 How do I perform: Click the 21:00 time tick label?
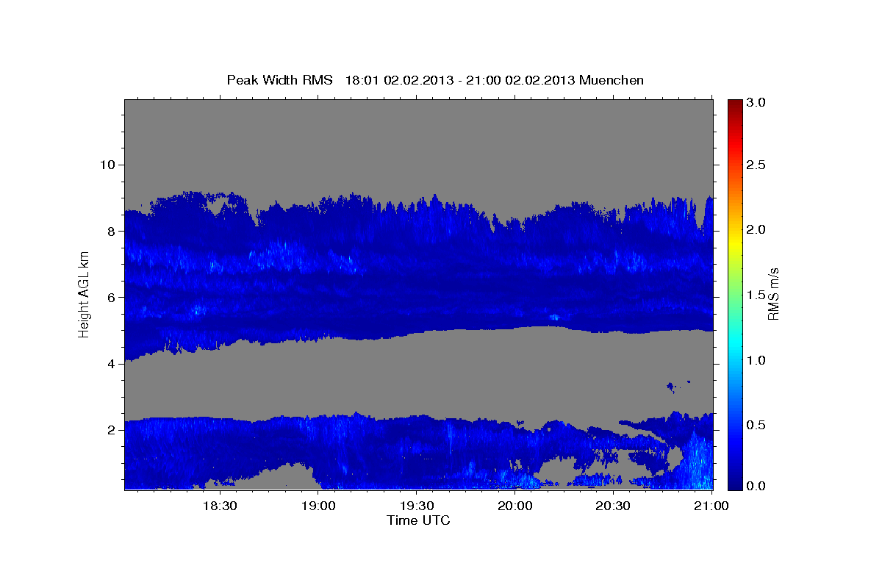tap(711, 506)
